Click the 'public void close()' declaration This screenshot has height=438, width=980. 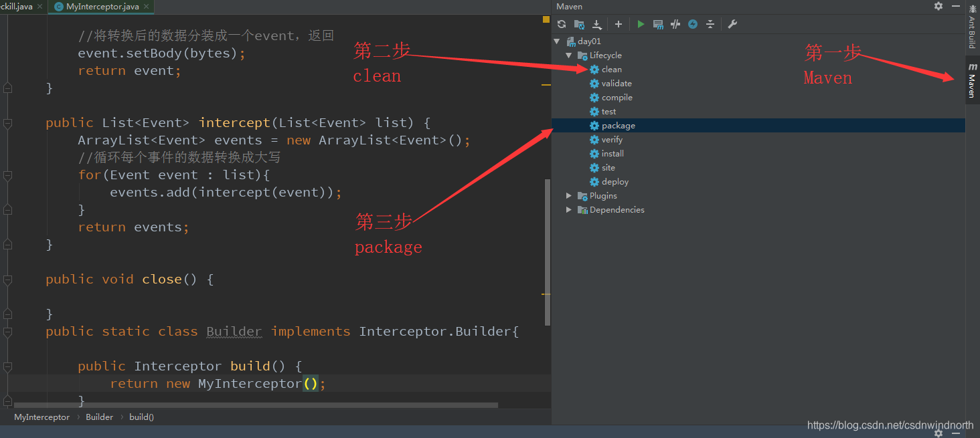130,280
